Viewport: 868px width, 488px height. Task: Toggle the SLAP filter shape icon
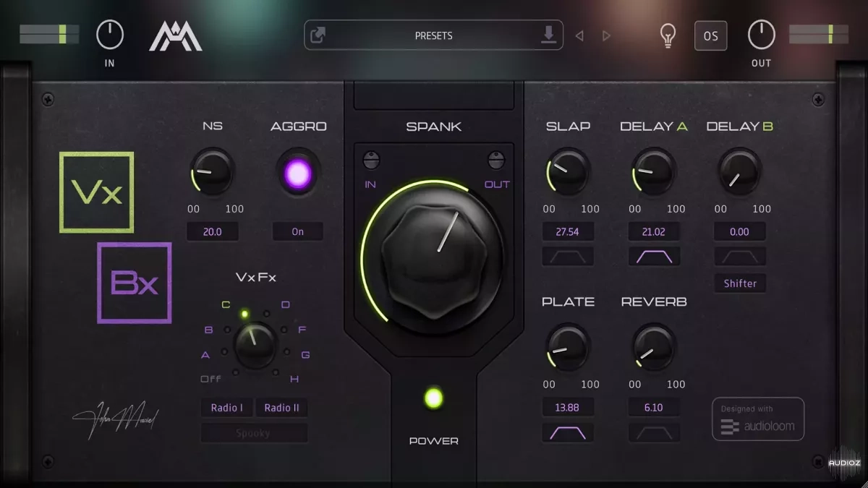568,257
